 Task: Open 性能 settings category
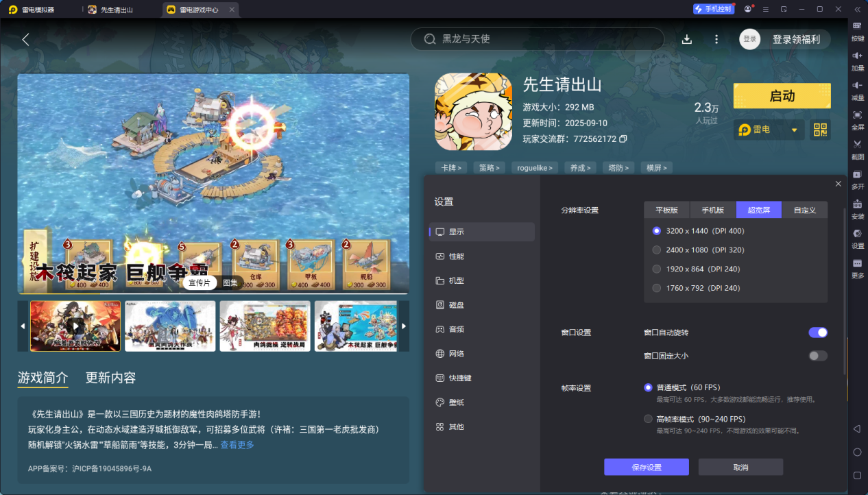482,256
